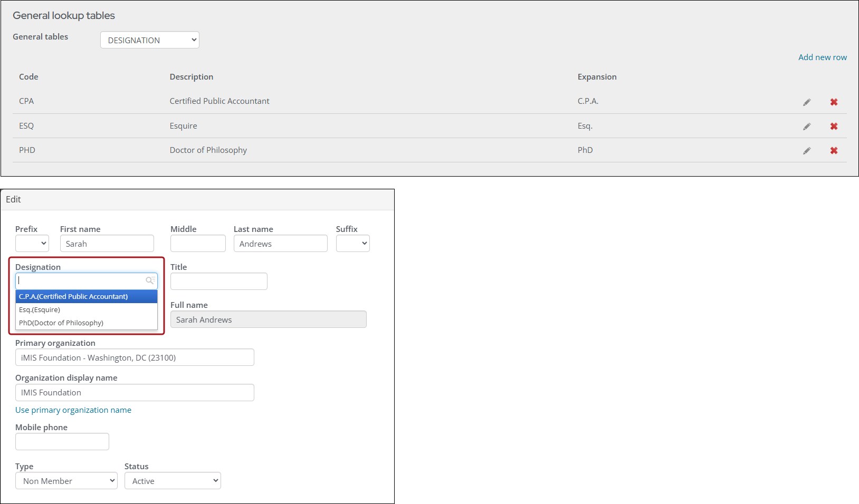Select PhD(Doctor of Philosophy) option
The height and width of the screenshot is (504, 859).
(x=87, y=323)
